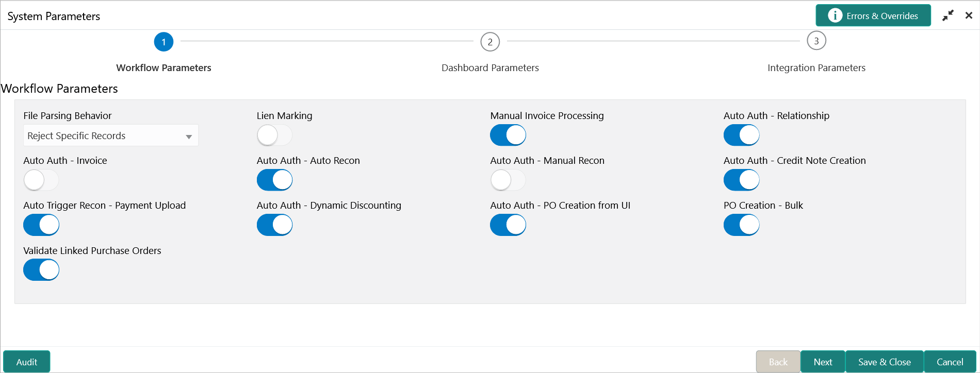The image size is (980, 373).
Task: Click the Back button
Action: (x=778, y=362)
